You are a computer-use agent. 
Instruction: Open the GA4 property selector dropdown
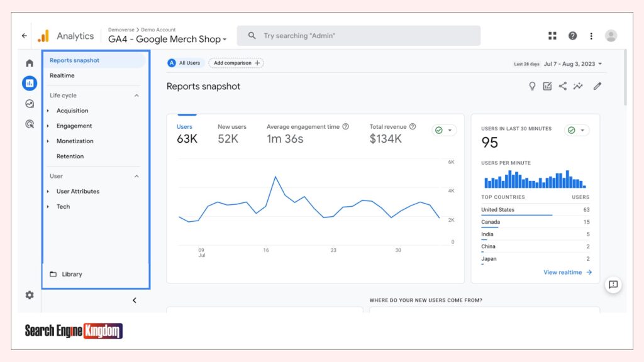click(x=167, y=39)
